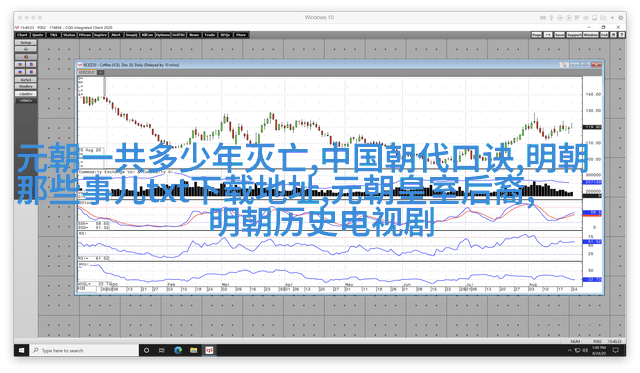Click the link-windows icon in chart title bar

pyautogui.click(x=564, y=65)
